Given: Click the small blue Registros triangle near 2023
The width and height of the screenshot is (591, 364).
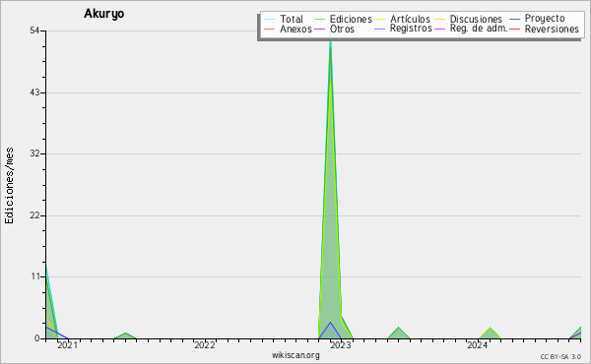Looking at the screenshot, I should (x=330, y=332).
